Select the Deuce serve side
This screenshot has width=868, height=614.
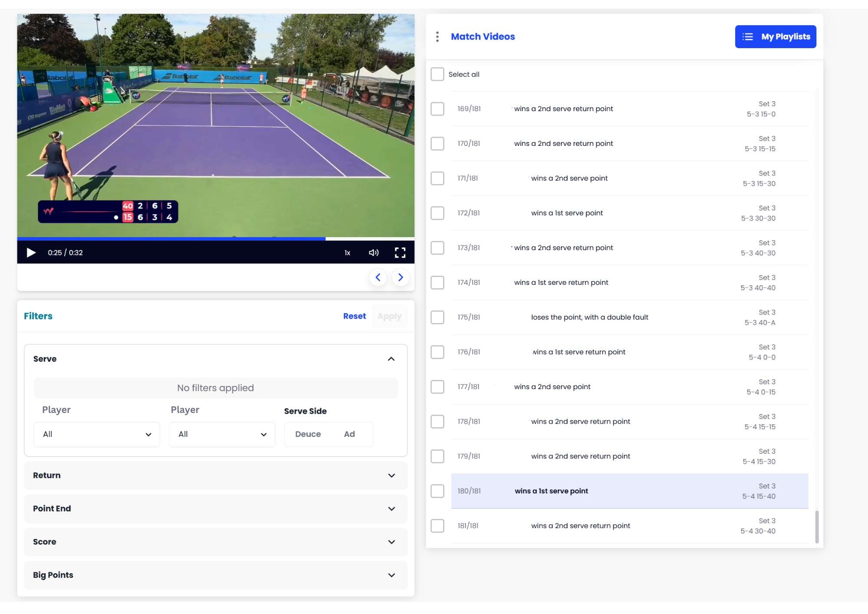point(308,434)
